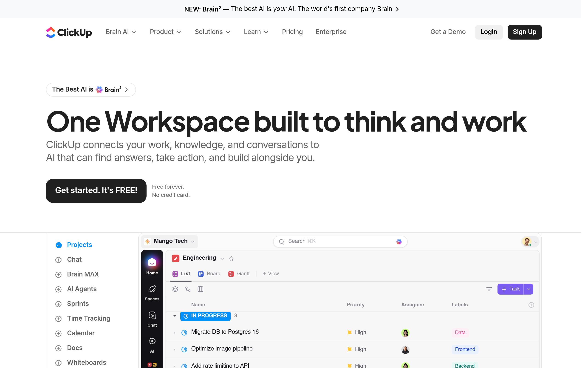Click the Login button
This screenshot has height=368, width=588.
pos(489,32)
